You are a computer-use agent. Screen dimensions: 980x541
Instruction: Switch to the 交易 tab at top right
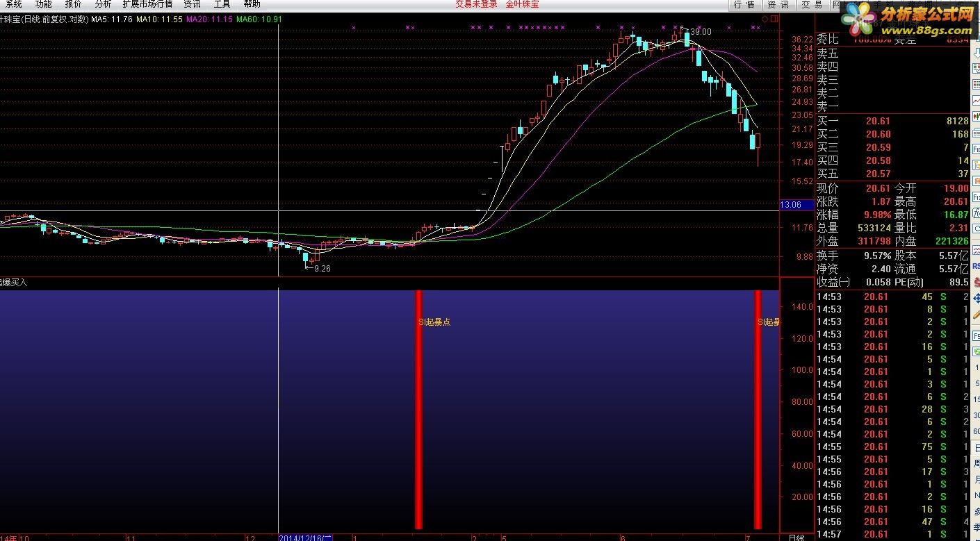click(811, 4)
